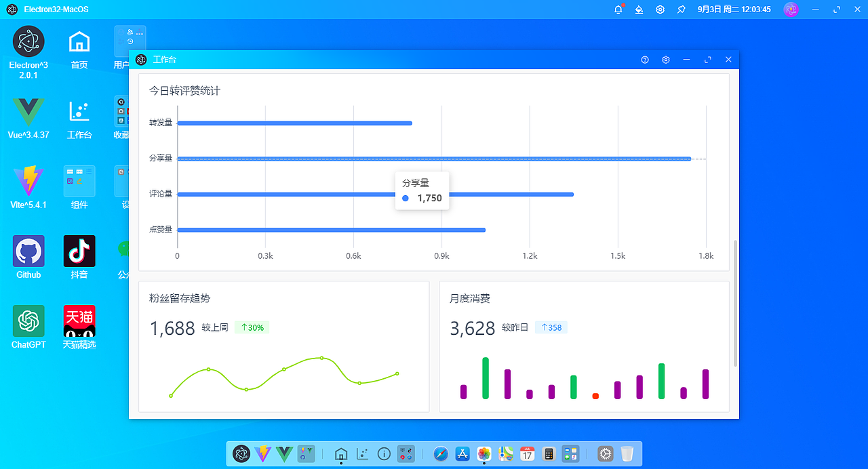Click the 月度消费 card title

470,298
